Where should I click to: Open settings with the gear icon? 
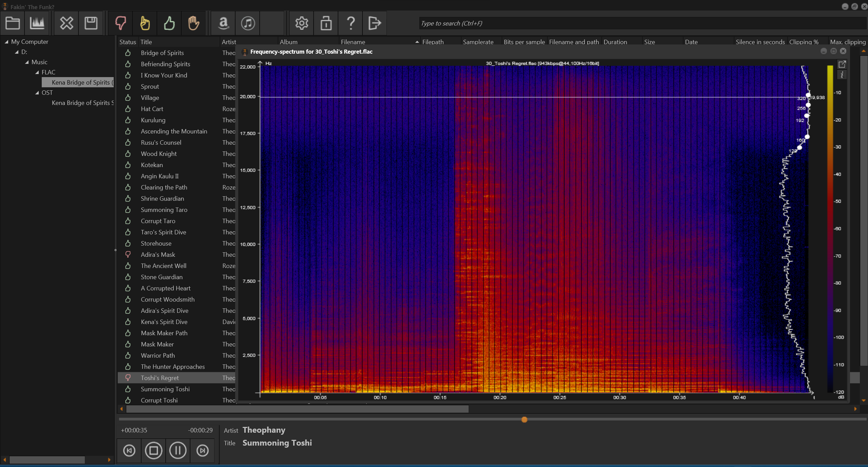(x=301, y=23)
